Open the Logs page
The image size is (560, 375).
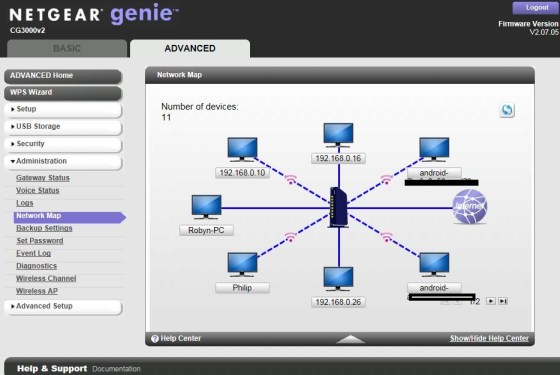point(25,203)
